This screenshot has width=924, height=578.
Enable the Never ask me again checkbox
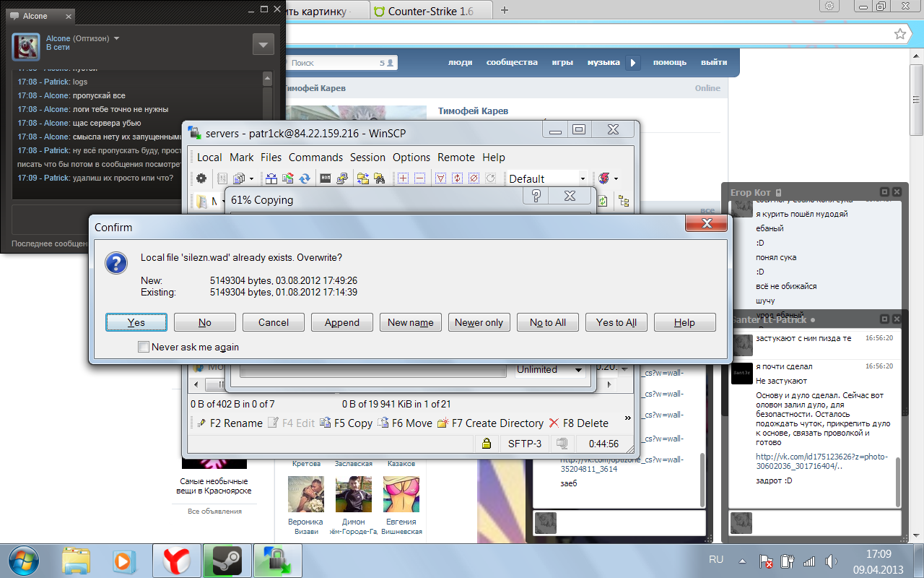[x=144, y=347]
